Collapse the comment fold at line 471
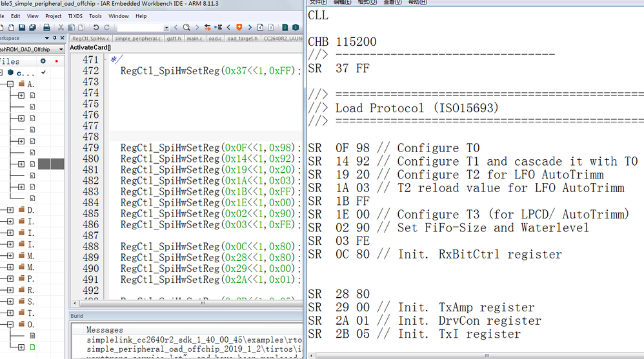This screenshot has width=644, height=359. pyautogui.click(x=106, y=60)
